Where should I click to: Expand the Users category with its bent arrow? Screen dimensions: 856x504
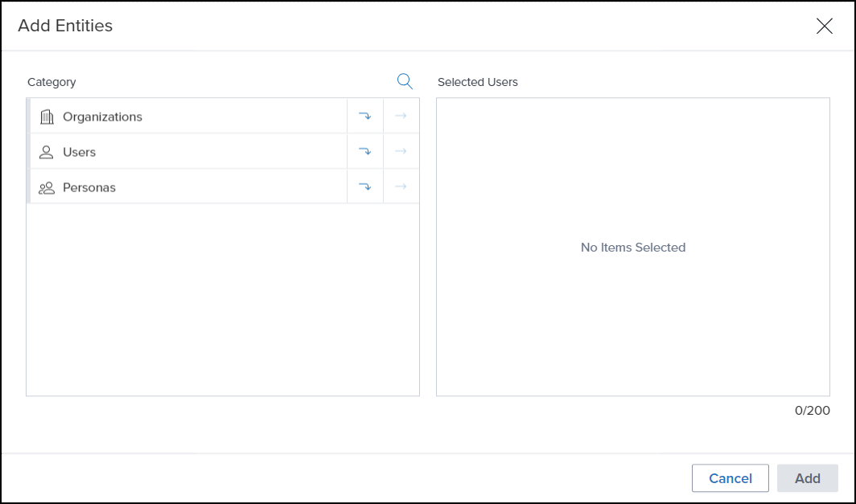point(364,152)
